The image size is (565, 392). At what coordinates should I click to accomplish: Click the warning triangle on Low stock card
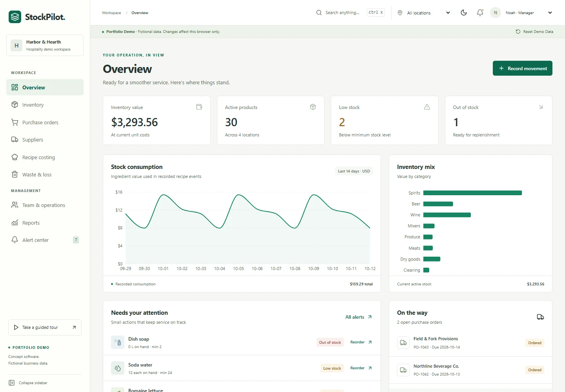pos(427,107)
